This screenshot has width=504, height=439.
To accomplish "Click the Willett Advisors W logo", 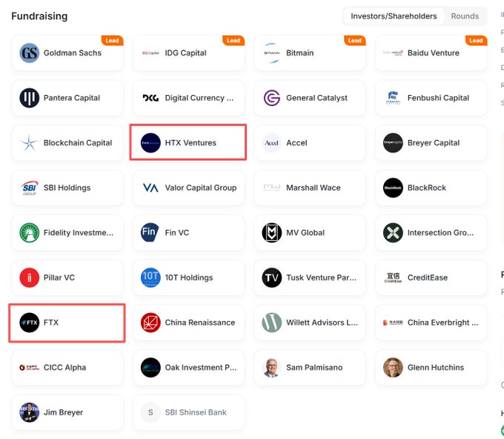I will pyautogui.click(x=271, y=323).
